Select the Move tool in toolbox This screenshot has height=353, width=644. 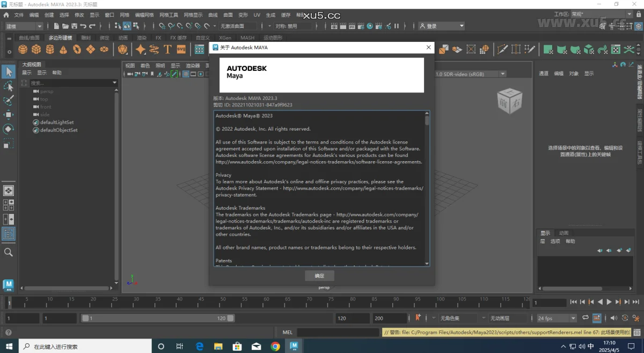click(x=9, y=114)
